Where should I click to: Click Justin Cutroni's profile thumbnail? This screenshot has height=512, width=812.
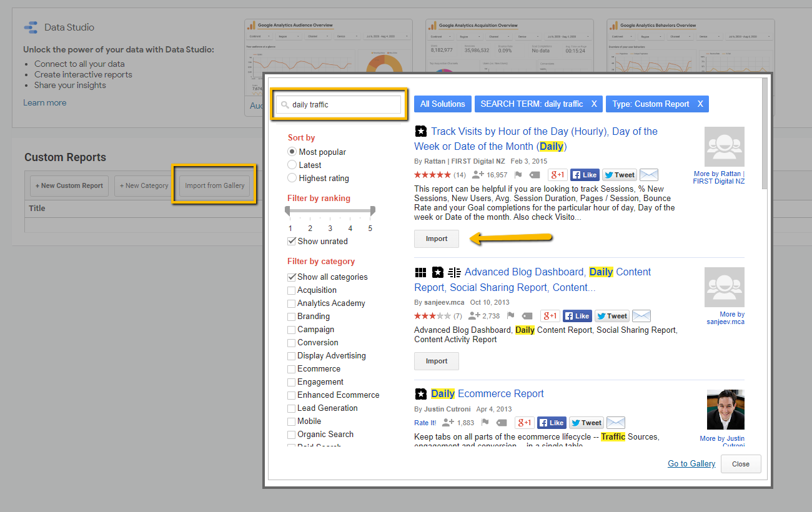coord(725,410)
